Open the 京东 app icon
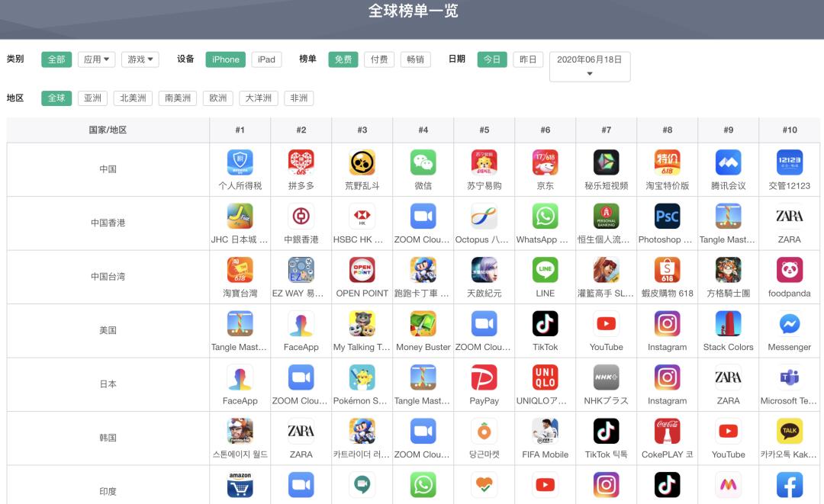 pyautogui.click(x=545, y=162)
